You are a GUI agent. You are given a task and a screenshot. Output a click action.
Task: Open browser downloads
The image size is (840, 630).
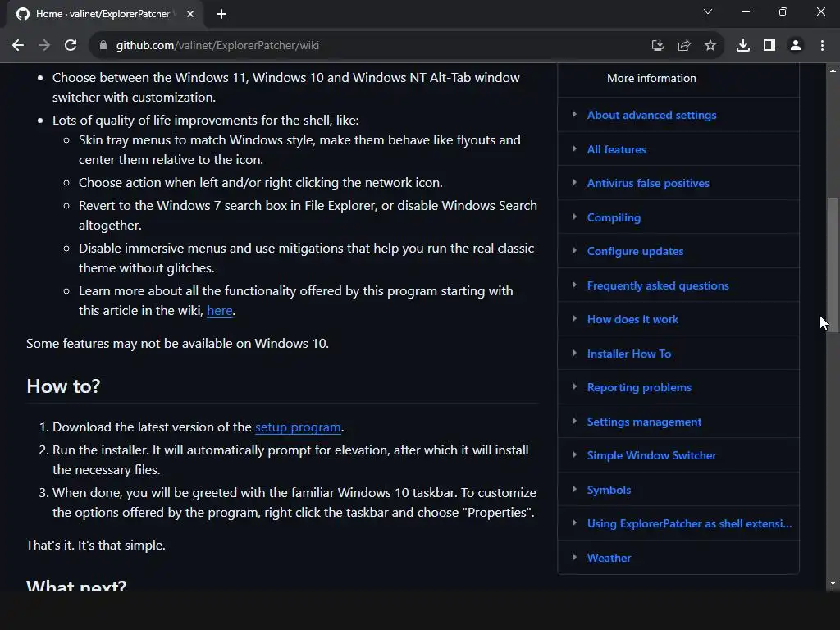click(x=743, y=46)
